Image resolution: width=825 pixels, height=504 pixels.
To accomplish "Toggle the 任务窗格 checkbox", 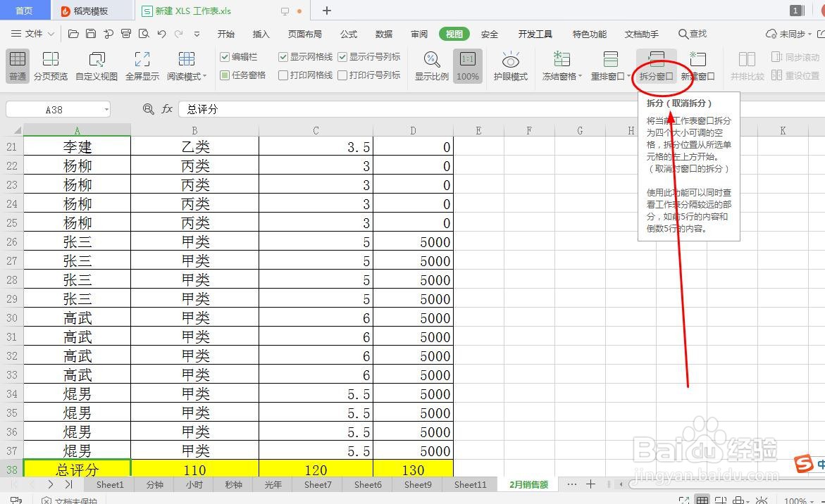I will pyautogui.click(x=225, y=75).
